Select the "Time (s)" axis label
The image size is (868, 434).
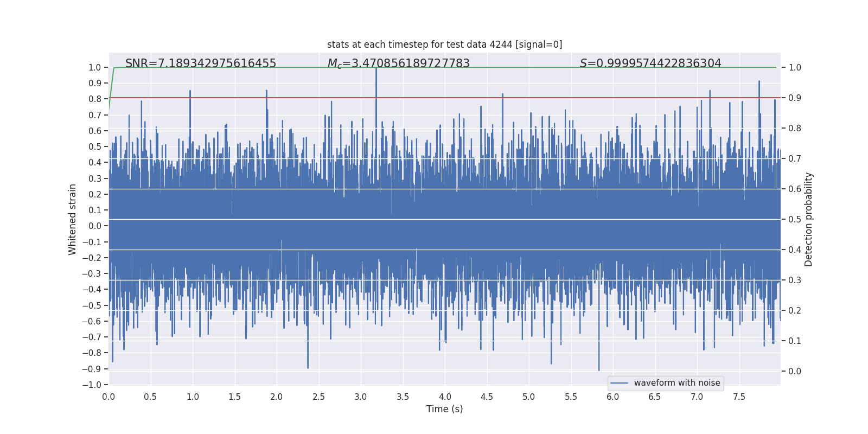click(445, 409)
